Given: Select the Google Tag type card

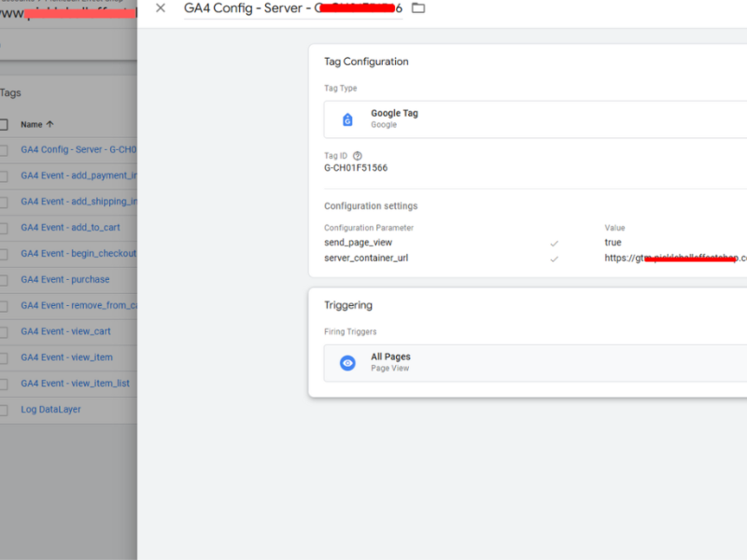Looking at the screenshot, I should (x=535, y=119).
